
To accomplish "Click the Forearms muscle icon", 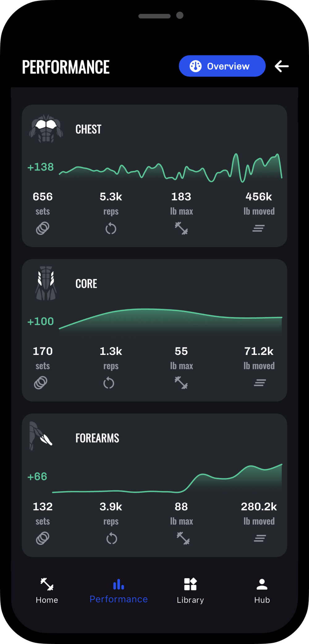I will click(x=41, y=436).
